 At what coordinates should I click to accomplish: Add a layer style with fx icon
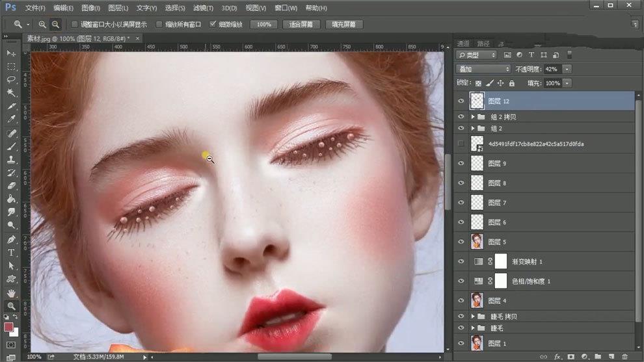(557, 356)
